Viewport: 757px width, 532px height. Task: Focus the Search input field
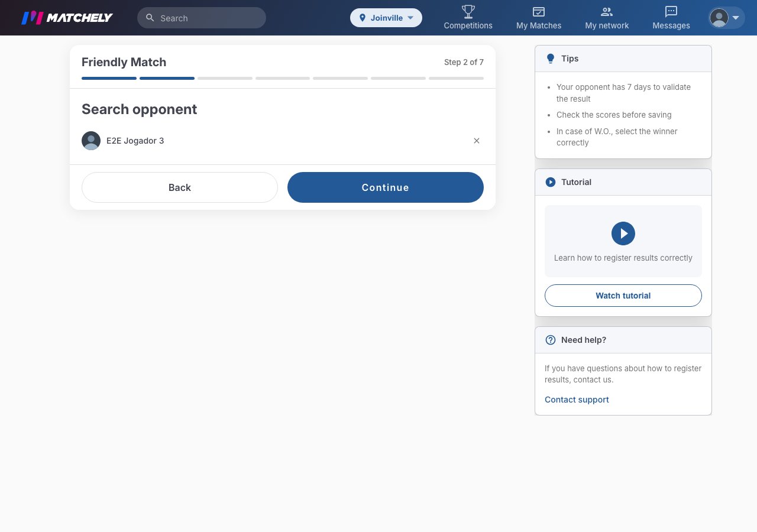(x=202, y=18)
